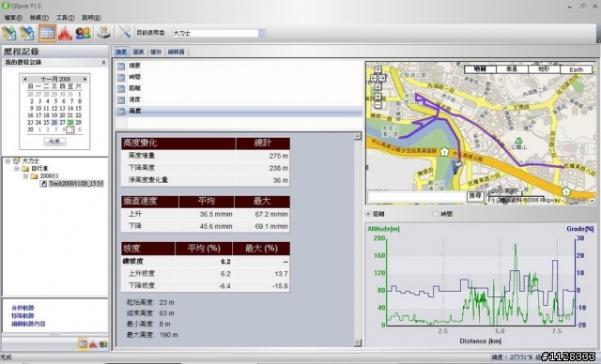Pan the map left arrow

coord(374,78)
